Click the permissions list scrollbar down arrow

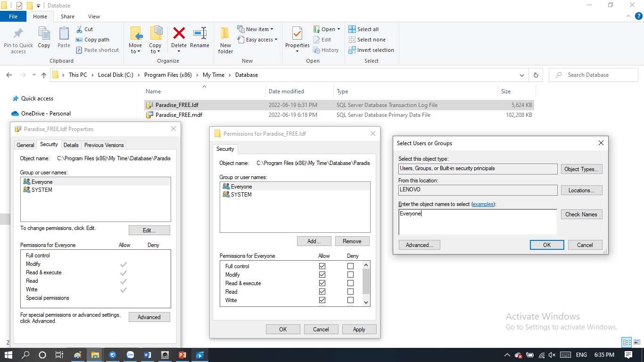point(366,302)
